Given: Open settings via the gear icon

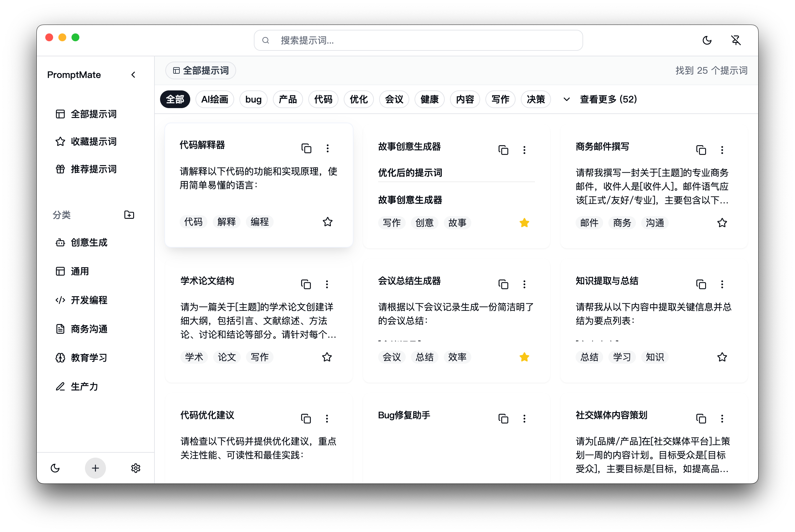Looking at the screenshot, I should click(x=136, y=468).
